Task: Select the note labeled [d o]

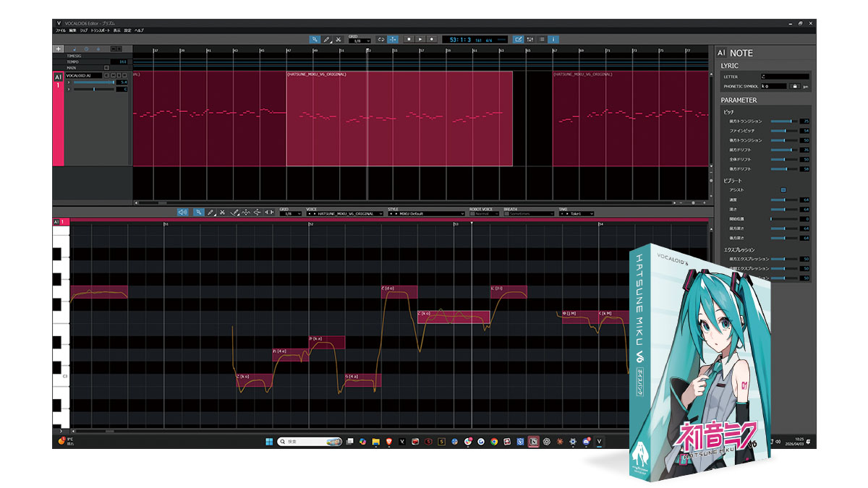Action: 399,291
